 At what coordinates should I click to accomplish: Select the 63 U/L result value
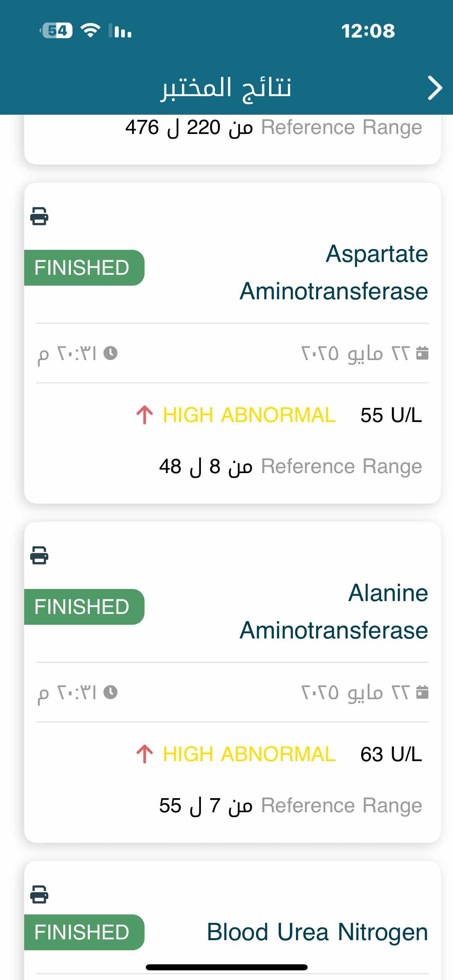(391, 754)
